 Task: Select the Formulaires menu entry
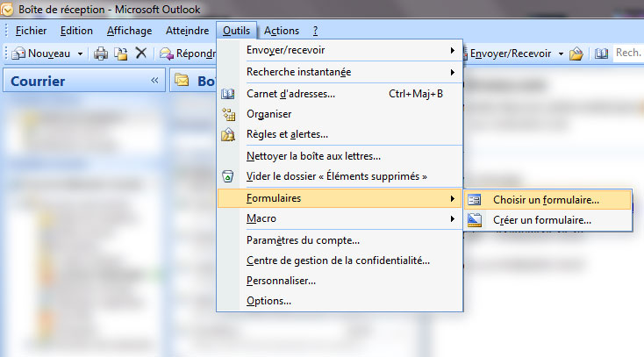pyautogui.click(x=340, y=198)
